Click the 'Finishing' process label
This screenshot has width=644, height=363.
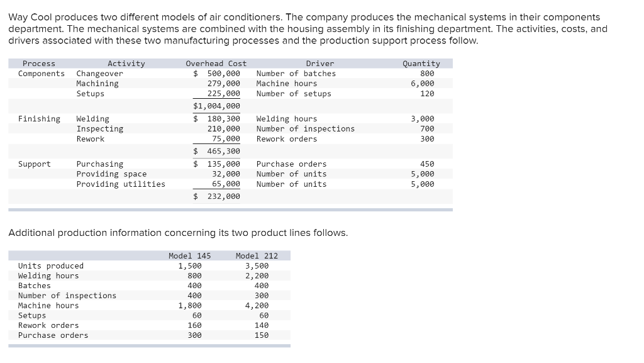coord(39,119)
